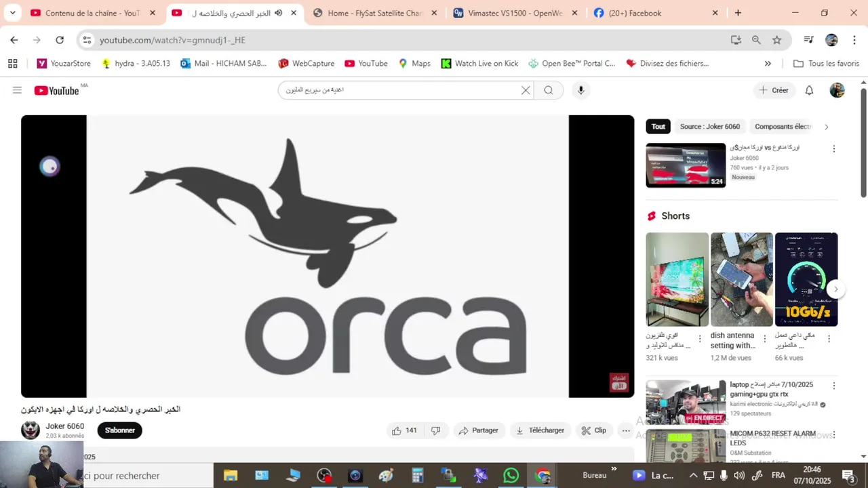868x488 pixels.
Task: Clear the YouTube search box text
Action: pos(526,90)
